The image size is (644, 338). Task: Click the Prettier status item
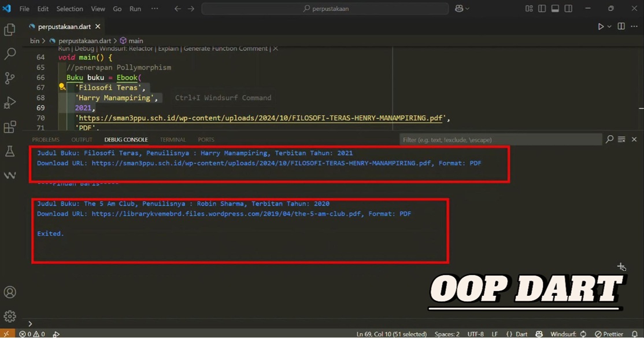coord(609,334)
